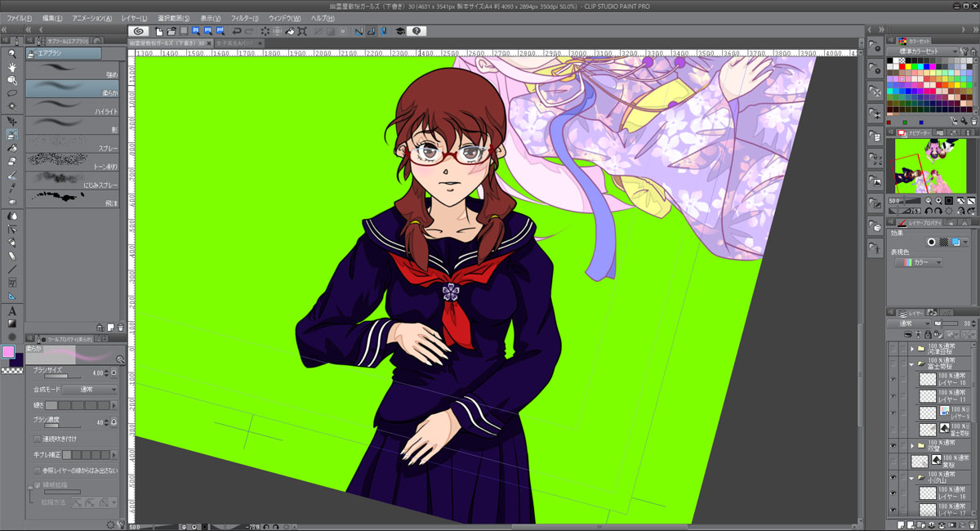Select the Hand move-canvas tool
Viewport: 980px width, 531px height.
12,67
